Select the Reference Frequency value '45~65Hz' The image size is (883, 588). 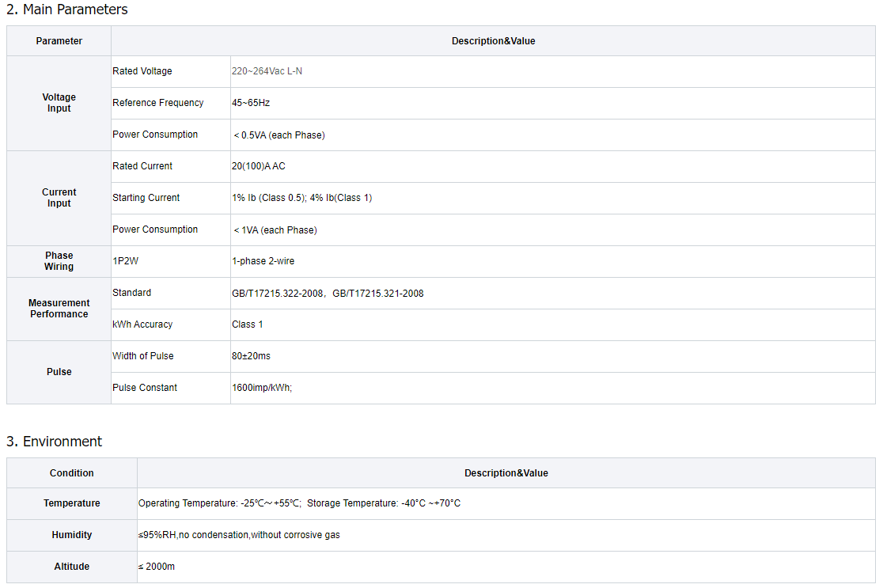point(251,103)
